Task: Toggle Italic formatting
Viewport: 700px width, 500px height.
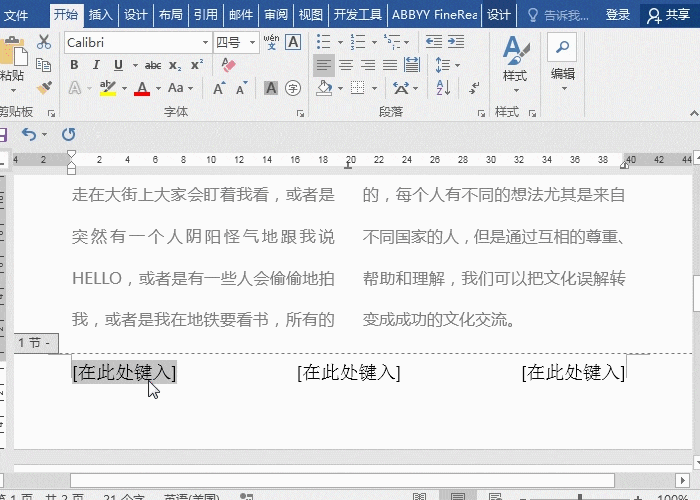Action: [x=96, y=65]
